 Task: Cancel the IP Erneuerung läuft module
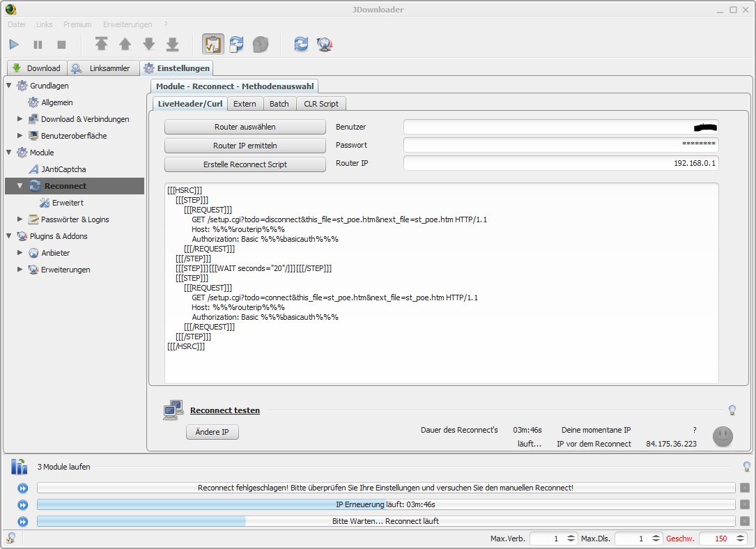click(744, 504)
